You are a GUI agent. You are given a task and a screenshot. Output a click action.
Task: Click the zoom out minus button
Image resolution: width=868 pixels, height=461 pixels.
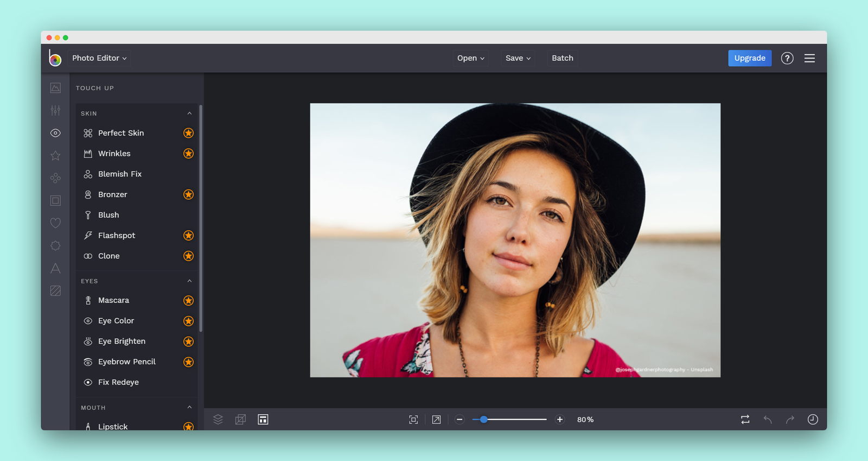(459, 420)
